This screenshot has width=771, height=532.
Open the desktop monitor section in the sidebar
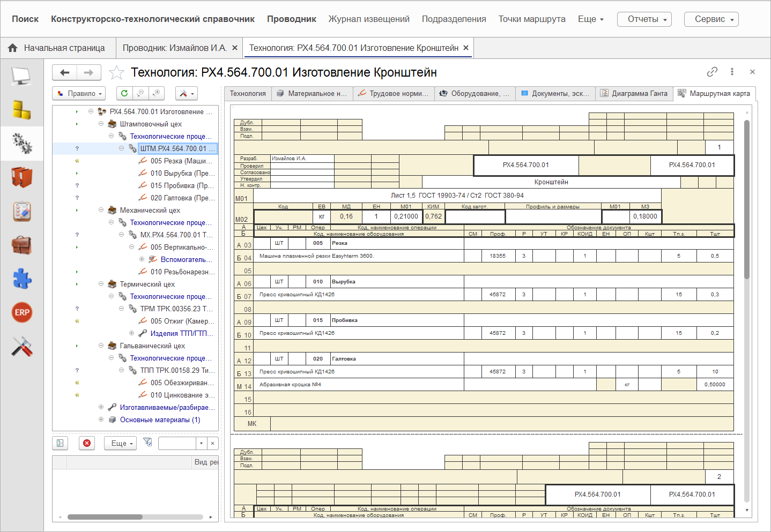[x=21, y=77]
